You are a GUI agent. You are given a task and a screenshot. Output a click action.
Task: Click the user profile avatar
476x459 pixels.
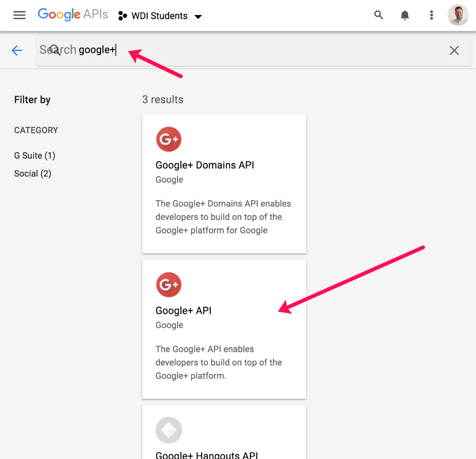[x=458, y=15]
